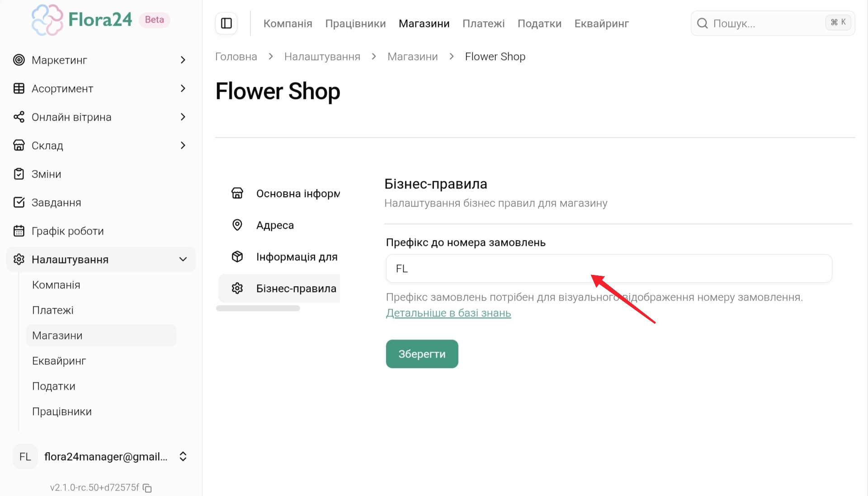The width and height of the screenshot is (868, 496).
Task: Click the Адреса location pin icon
Action: (x=237, y=225)
